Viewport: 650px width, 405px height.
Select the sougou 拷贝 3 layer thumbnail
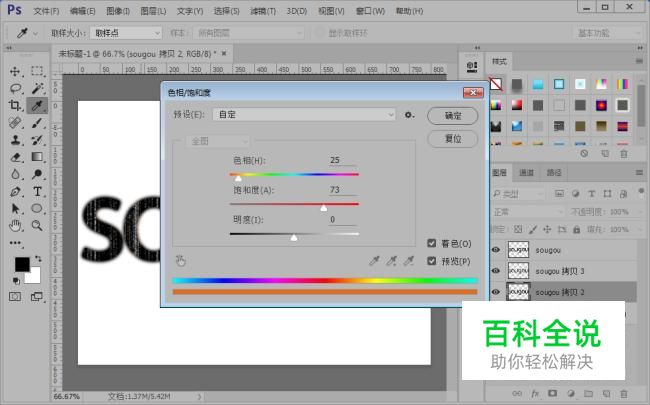click(518, 271)
